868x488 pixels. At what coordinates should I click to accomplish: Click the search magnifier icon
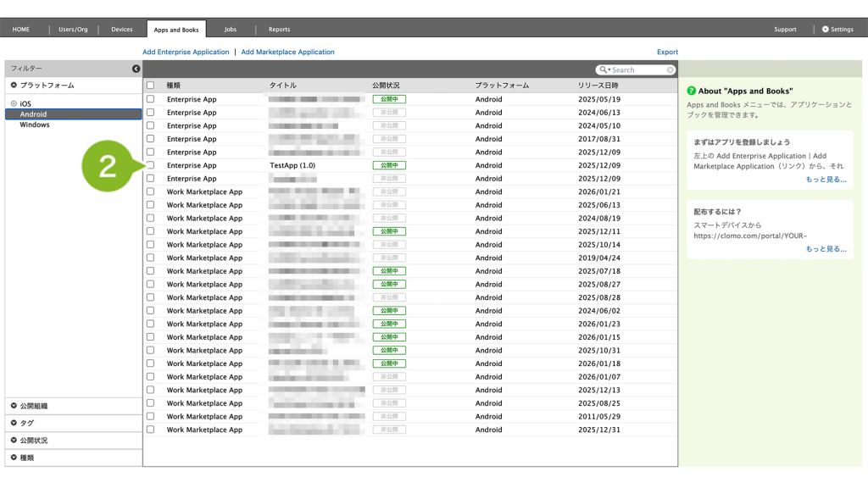point(604,70)
